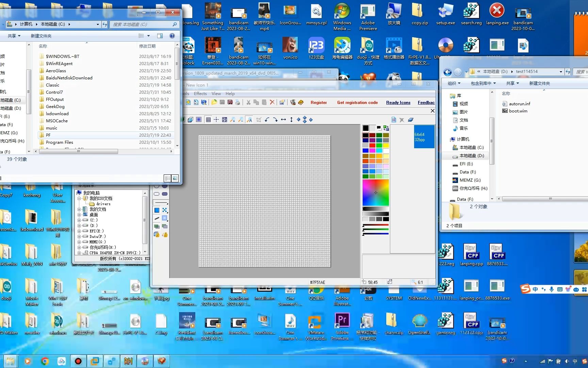Image resolution: width=588 pixels, height=368 pixels.
Task: Click the search box in C: drive window
Action: [144, 24]
